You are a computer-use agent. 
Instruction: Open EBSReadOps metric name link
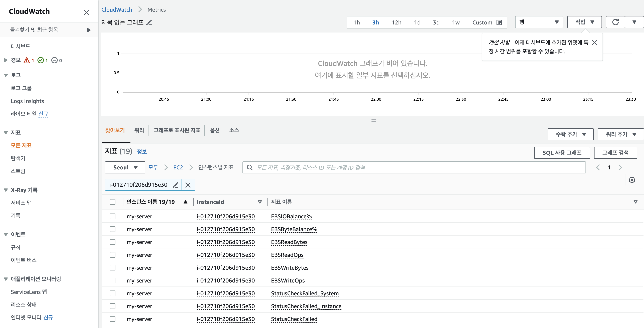pyautogui.click(x=287, y=255)
